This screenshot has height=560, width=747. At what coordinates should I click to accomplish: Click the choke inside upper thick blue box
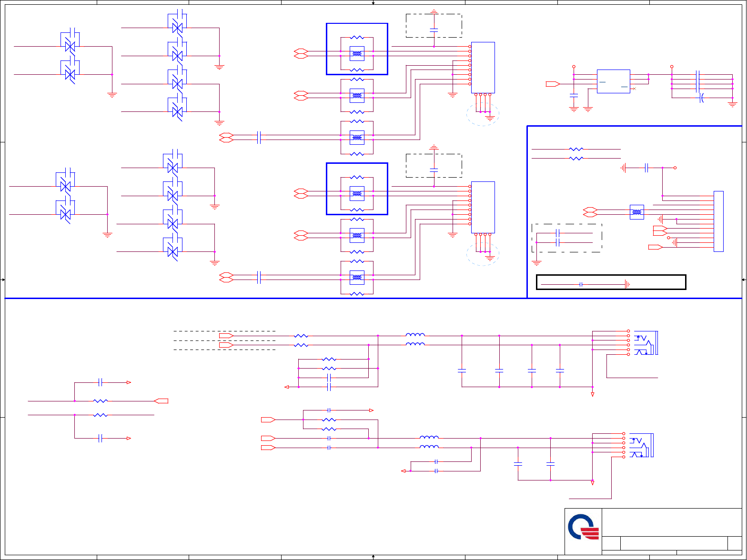pyautogui.click(x=357, y=53)
